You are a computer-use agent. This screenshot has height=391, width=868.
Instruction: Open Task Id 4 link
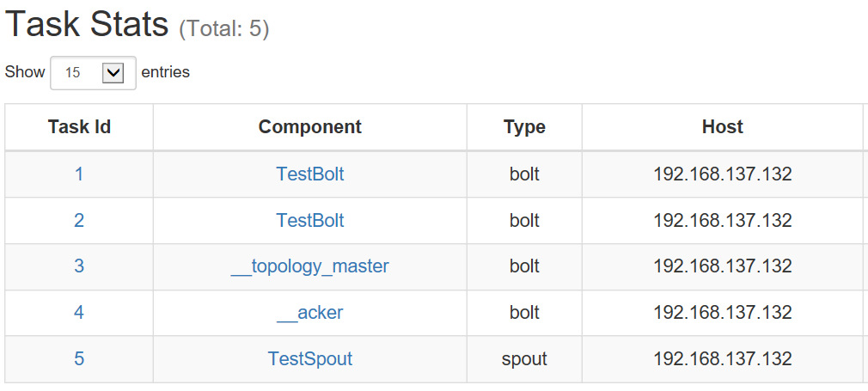click(x=79, y=313)
